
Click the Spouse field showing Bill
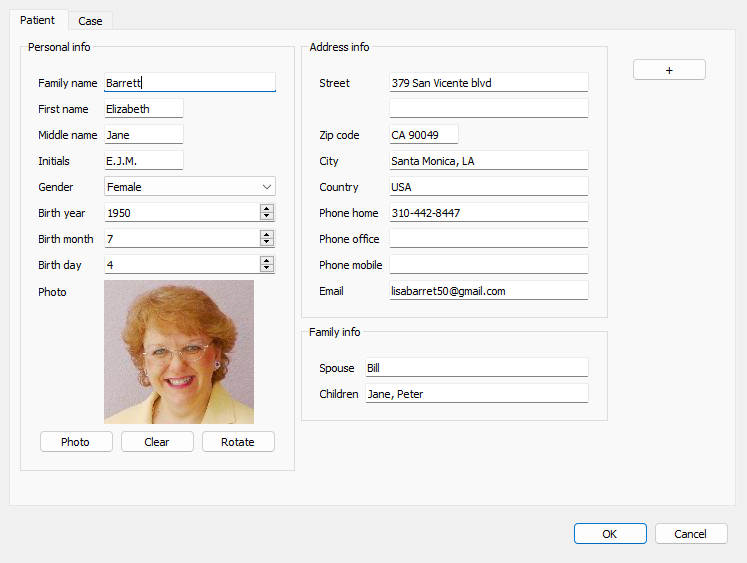[x=477, y=368]
